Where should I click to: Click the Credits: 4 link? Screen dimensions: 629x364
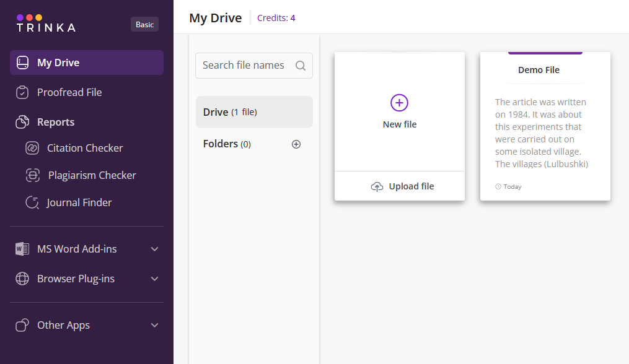276,18
